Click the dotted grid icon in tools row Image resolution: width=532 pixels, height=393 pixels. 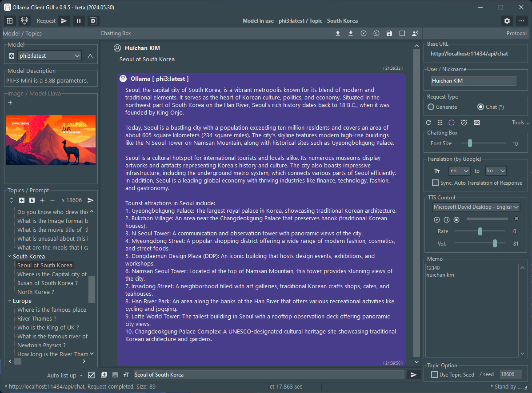click(440, 123)
